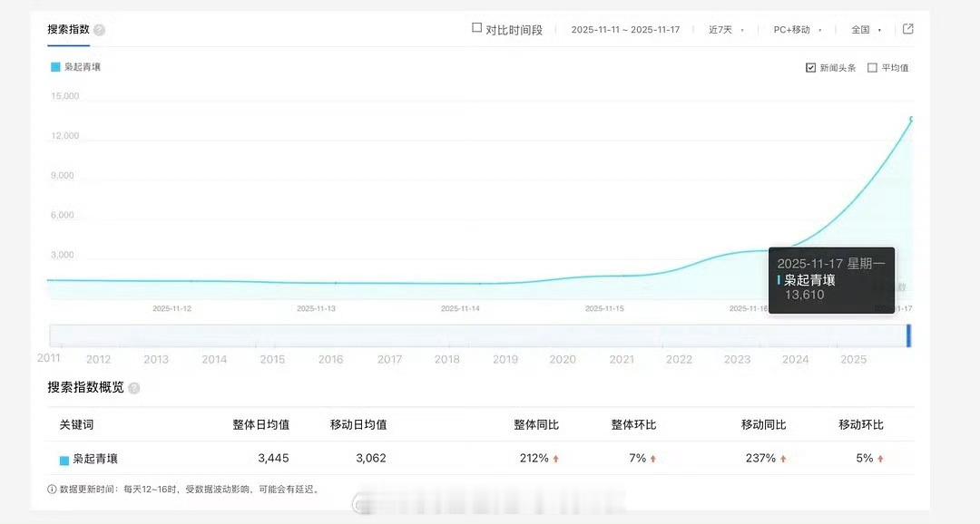Enable the 对比时间段 checkbox
This screenshot has width=980, height=524.
[477, 28]
